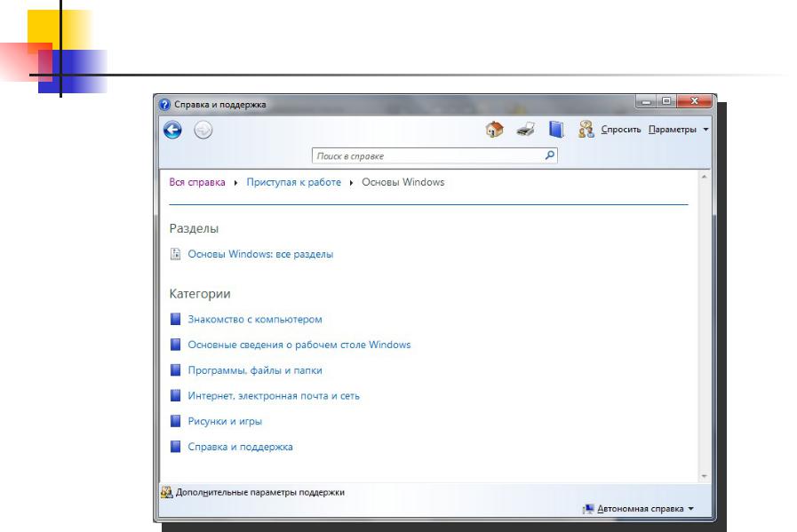Close the Справка и поддержка window
Screen dimensions: 797x532
point(694,101)
